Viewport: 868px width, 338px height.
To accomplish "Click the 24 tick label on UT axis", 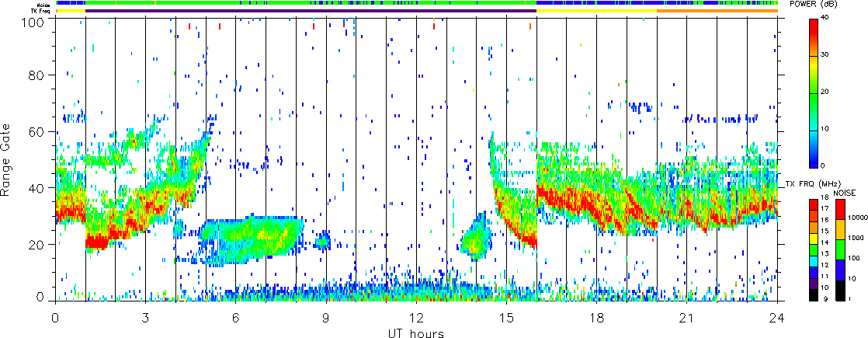I will 777,318.
